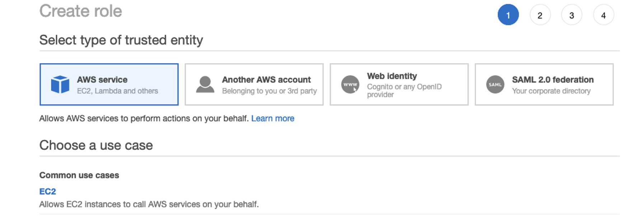Pick the Web identity title text
Screen dimensions: 644x216
392,76
